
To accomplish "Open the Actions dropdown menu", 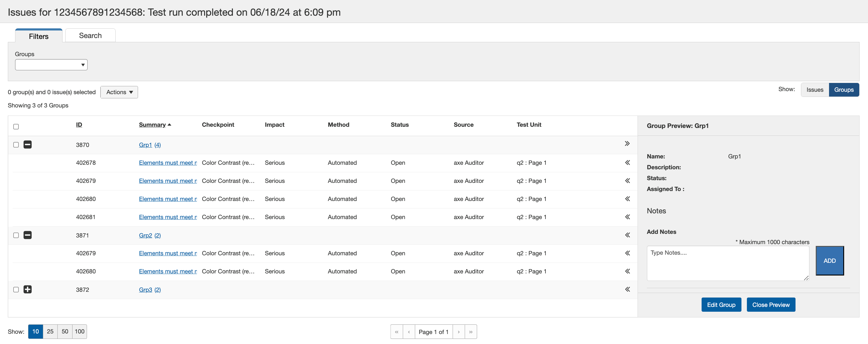I will pyautogui.click(x=119, y=92).
